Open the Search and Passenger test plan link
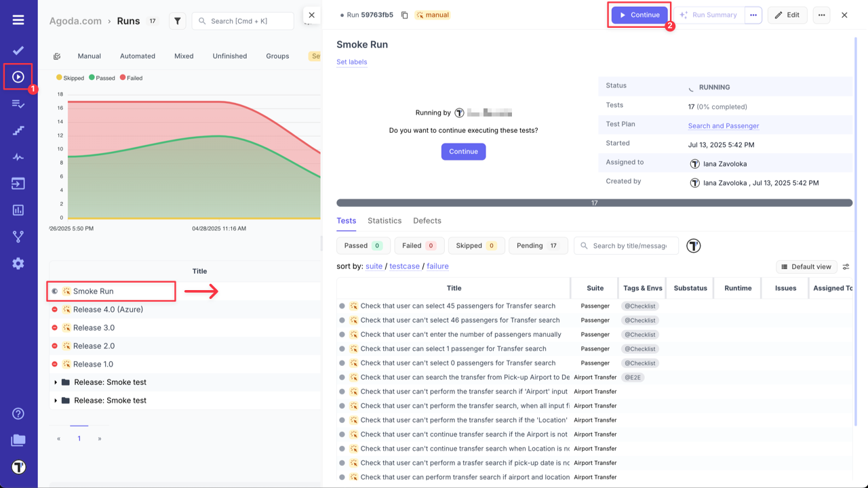This screenshot has height=488, width=868. pos(723,125)
